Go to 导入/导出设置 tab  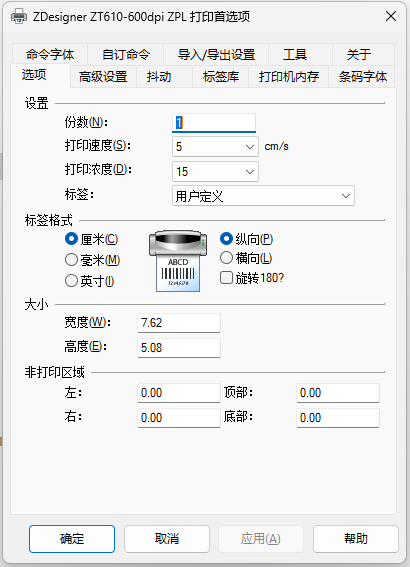point(216,55)
